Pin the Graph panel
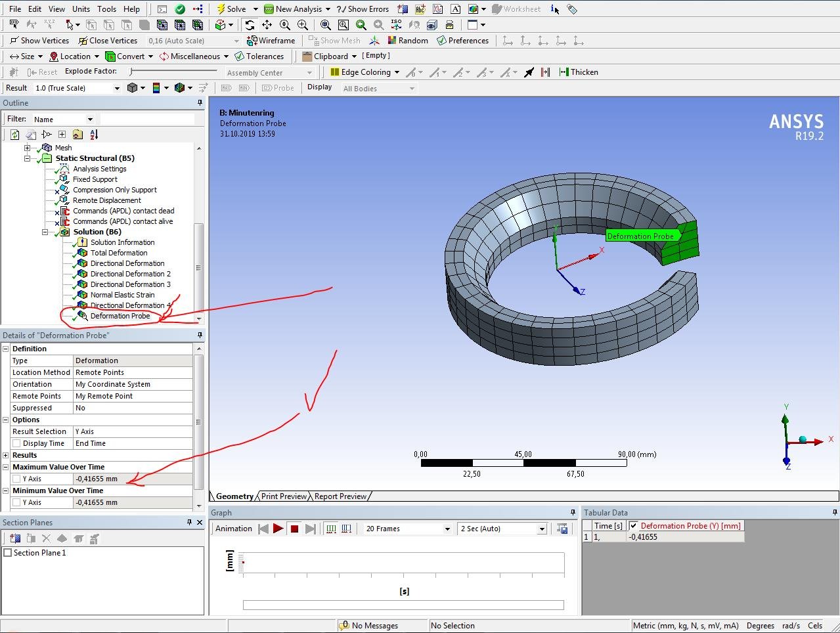The width and height of the screenshot is (840, 633). pos(573,513)
